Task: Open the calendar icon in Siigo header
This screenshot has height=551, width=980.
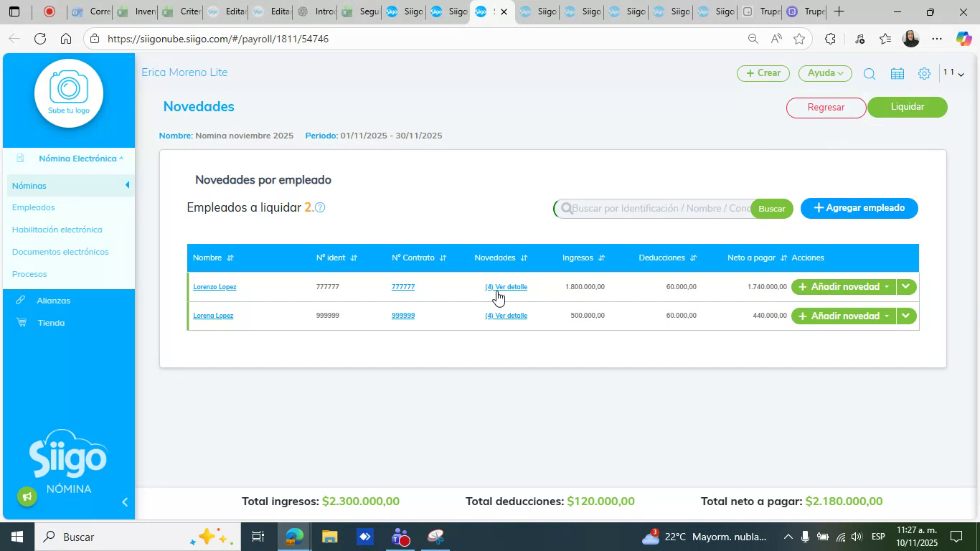Action: (897, 73)
